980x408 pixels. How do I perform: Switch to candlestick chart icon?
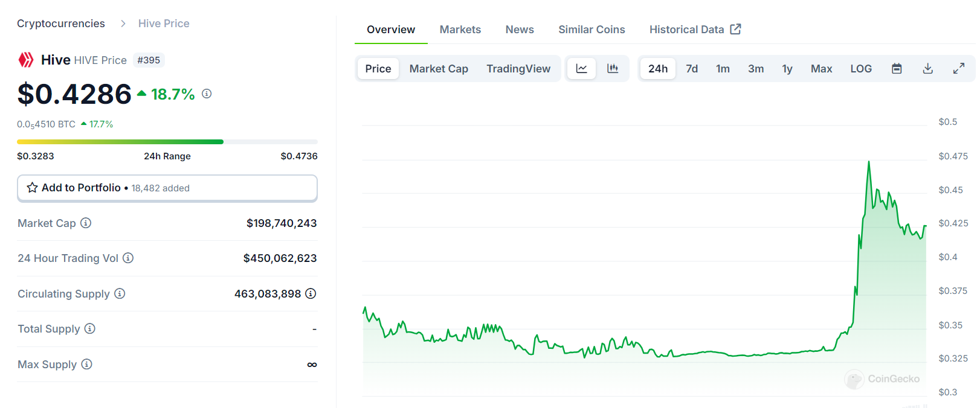point(613,69)
